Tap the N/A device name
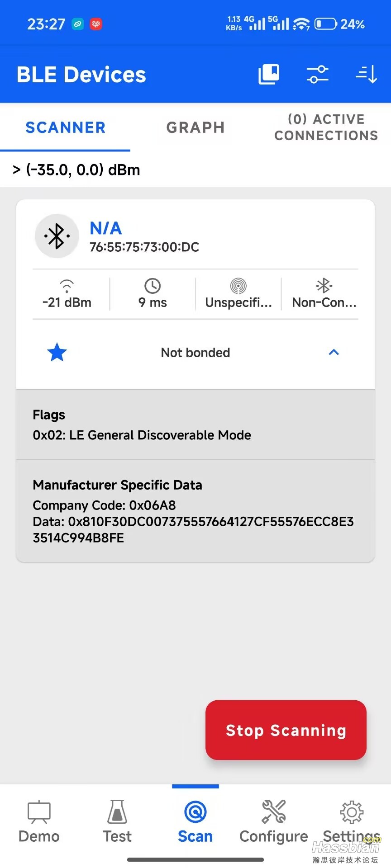This screenshot has width=391, height=868. coord(106,228)
